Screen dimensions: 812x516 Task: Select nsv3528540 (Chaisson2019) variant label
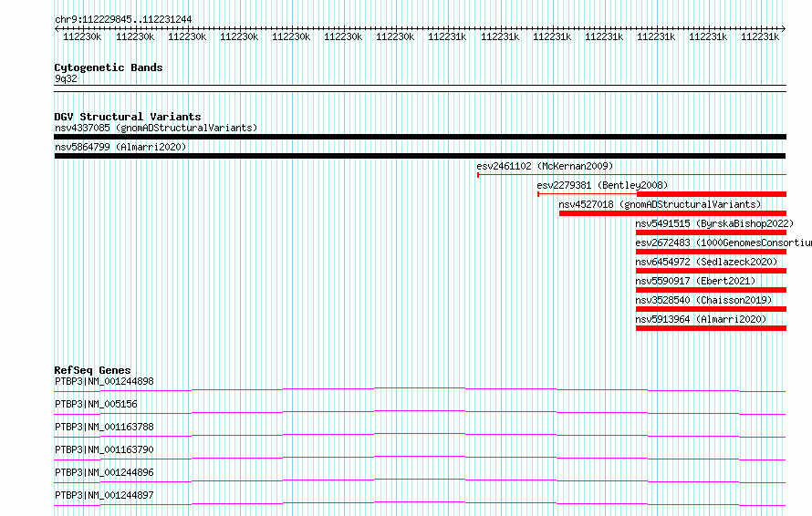pyautogui.click(x=703, y=300)
